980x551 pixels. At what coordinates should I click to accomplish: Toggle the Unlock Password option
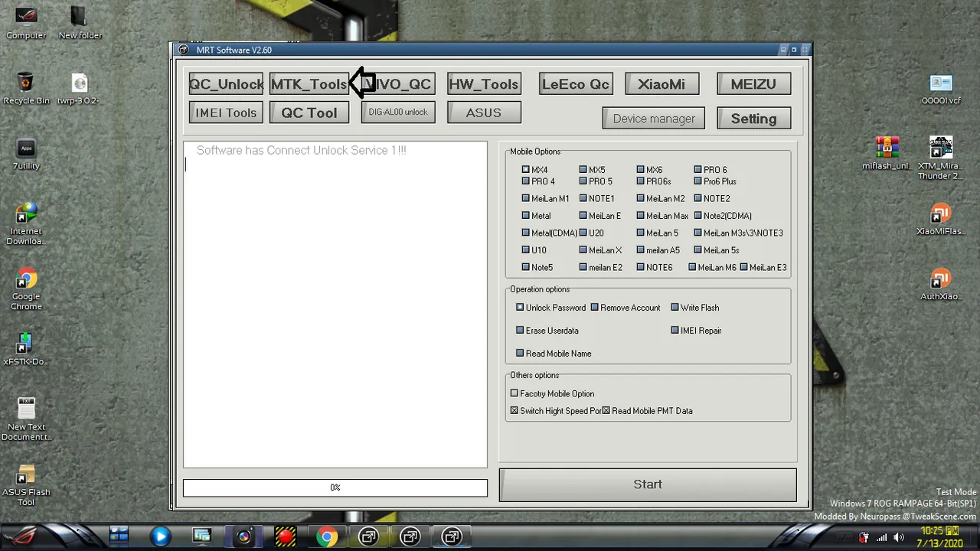click(x=521, y=308)
